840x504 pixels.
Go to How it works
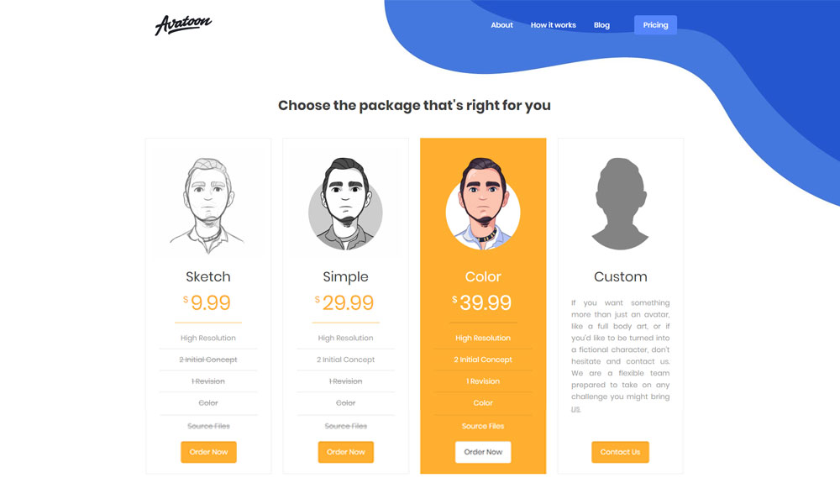(554, 25)
